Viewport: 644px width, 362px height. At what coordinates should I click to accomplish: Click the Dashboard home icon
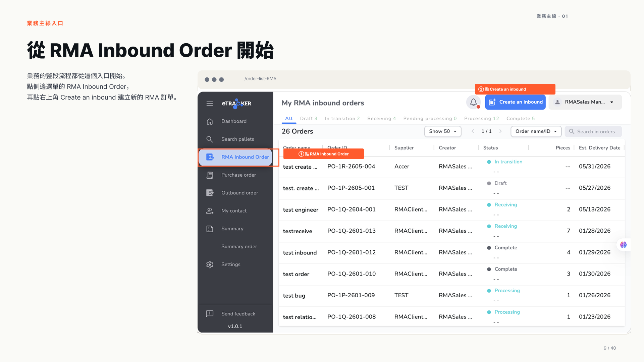click(x=210, y=121)
